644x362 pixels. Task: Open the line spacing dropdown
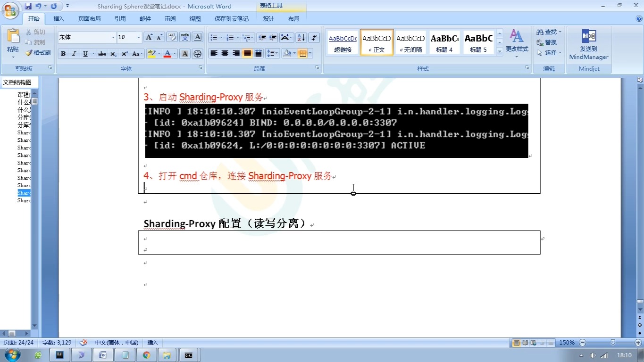(272, 53)
